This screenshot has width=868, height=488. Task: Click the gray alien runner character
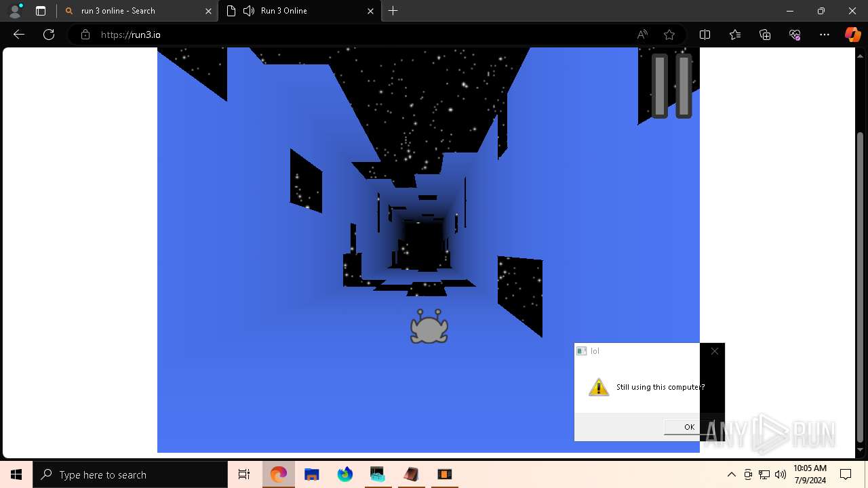[x=429, y=327]
